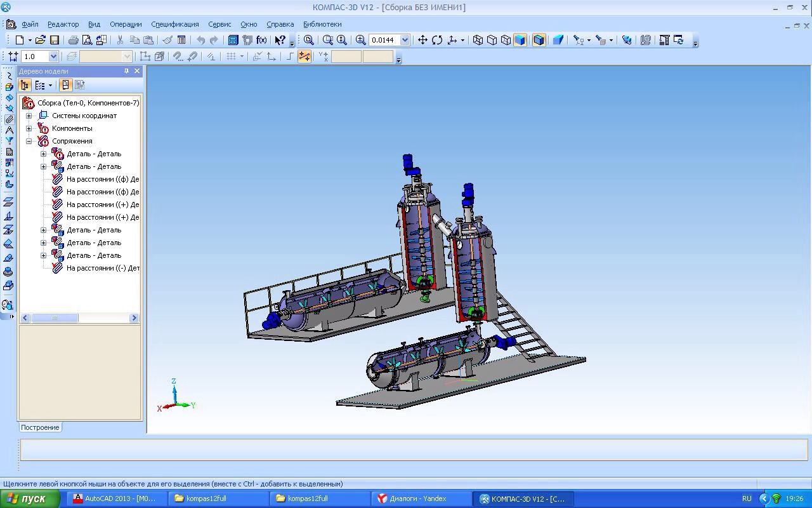Rebuild the model with the refresh icon
Viewport: 812px width, 508px height.
[x=679, y=40]
